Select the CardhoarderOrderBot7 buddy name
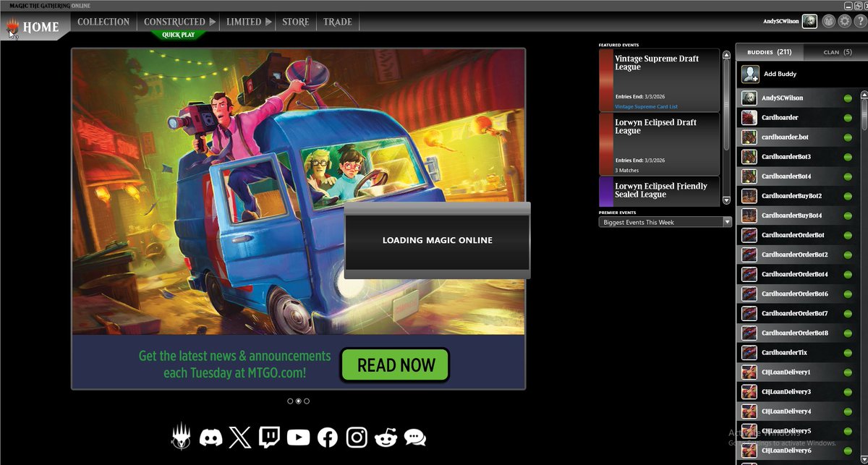 click(795, 313)
